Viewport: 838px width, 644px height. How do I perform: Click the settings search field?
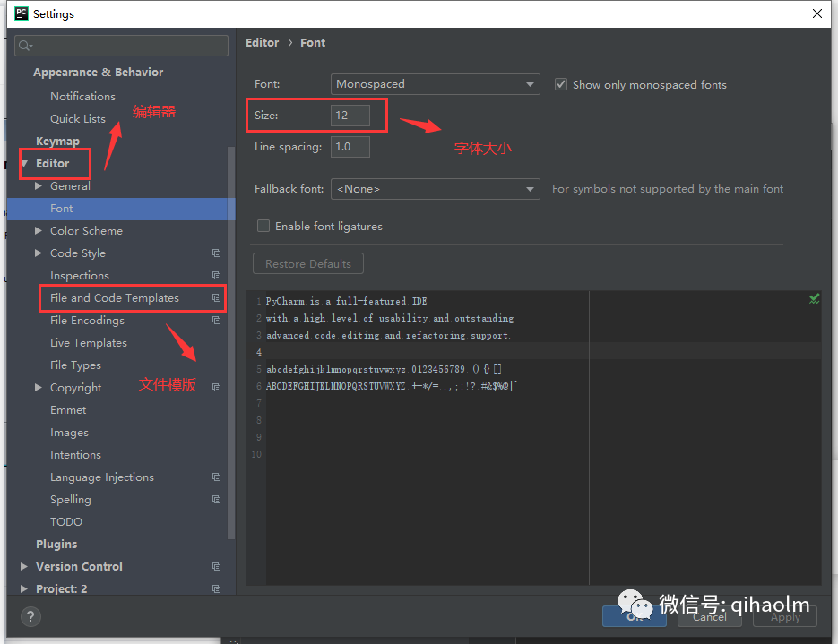point(121,46)
